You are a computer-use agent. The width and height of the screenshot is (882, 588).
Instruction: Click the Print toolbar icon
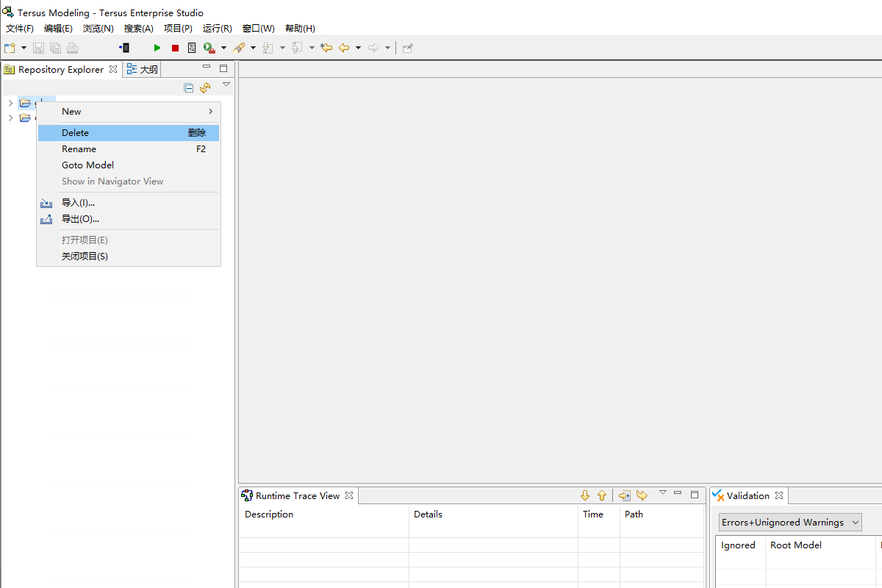pos(72,48)
